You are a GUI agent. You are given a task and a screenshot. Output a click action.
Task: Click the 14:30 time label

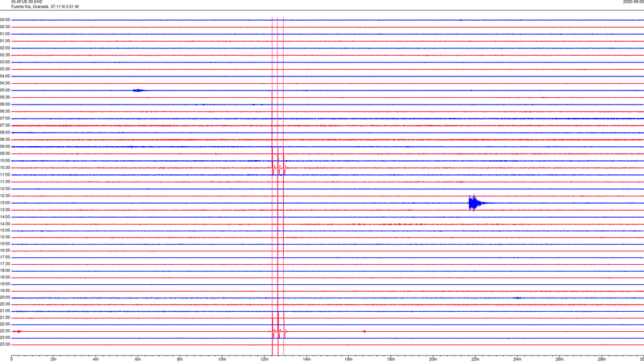click(5, 224)
